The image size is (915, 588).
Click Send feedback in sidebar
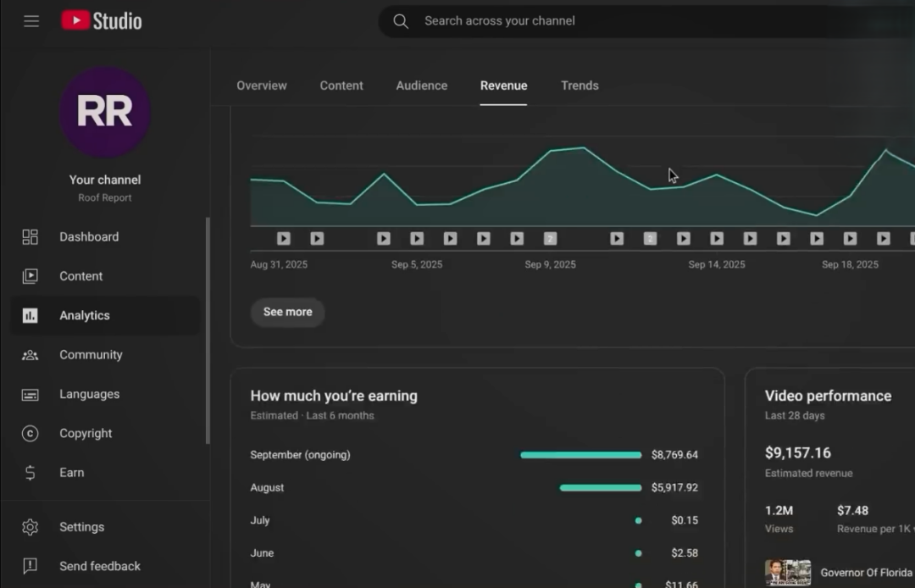(99, 566)
